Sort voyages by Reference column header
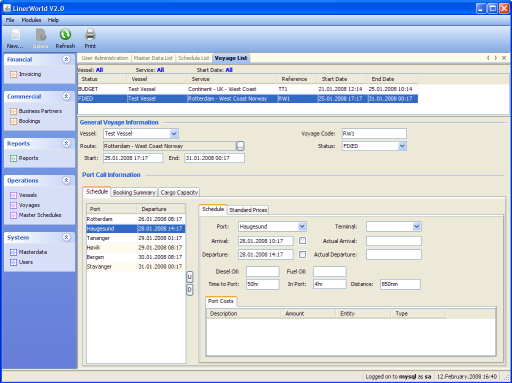The width and height of the screenshot is (512, 383). pyautogui.click(x=297, y=79)
